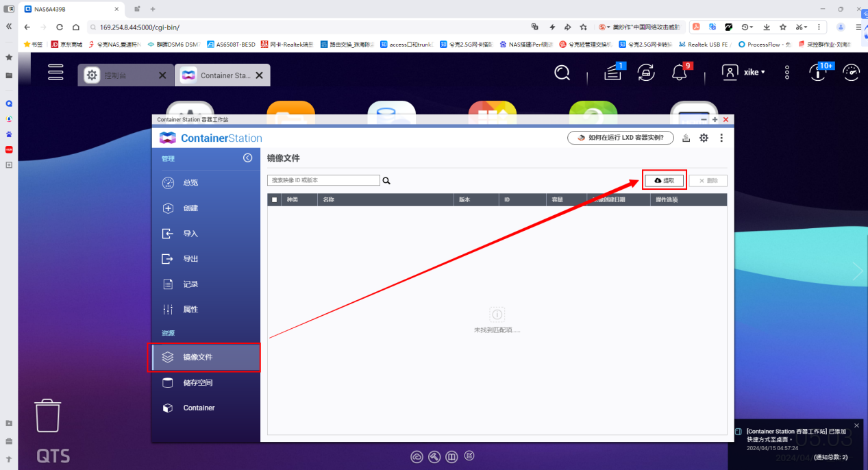Open the QTS notifications bell
The width and height of the screenshot is (868, 470).
[679, 73]
